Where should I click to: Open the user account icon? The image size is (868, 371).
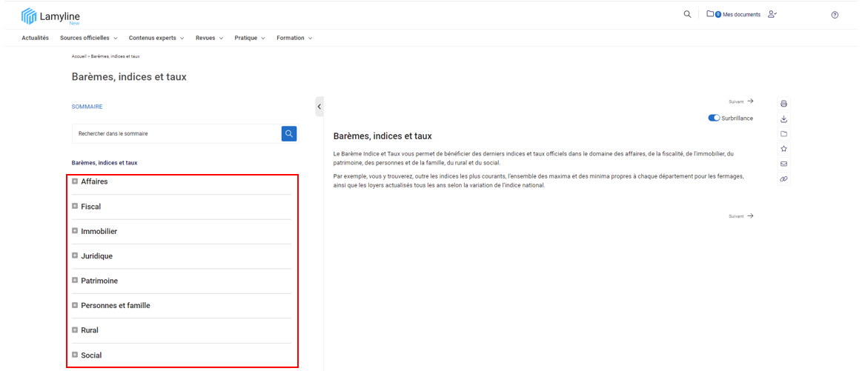[x=772, y=14]
